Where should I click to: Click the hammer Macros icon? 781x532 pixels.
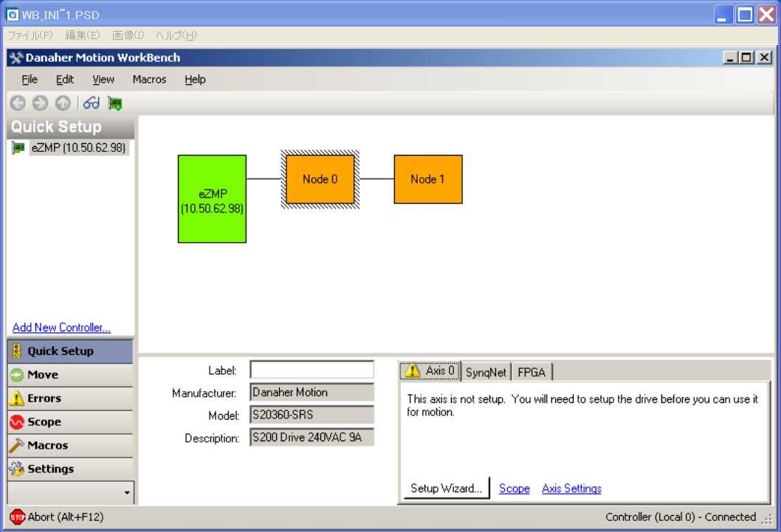[16, 445]
